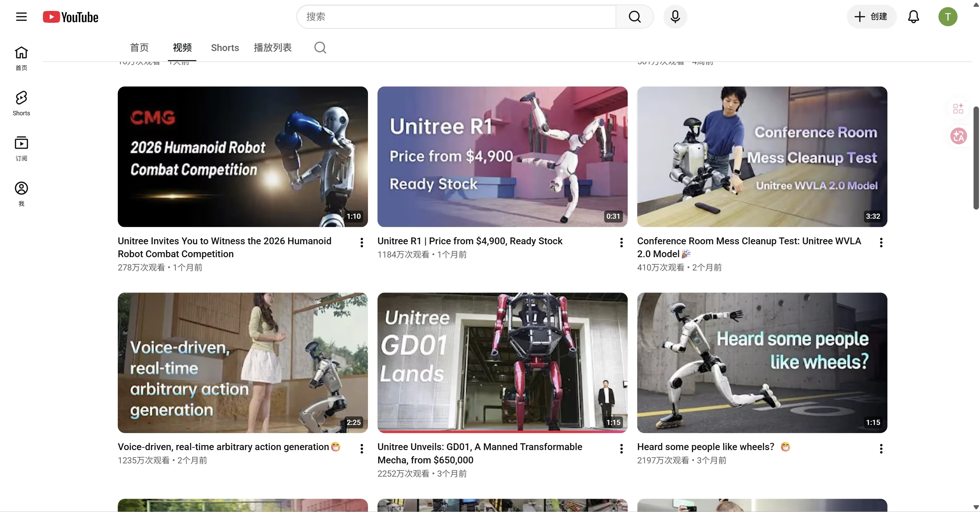Open more options for Voice-driven action video
The height and width of the screenshot is (512, 980).
(x=362, y=448)
